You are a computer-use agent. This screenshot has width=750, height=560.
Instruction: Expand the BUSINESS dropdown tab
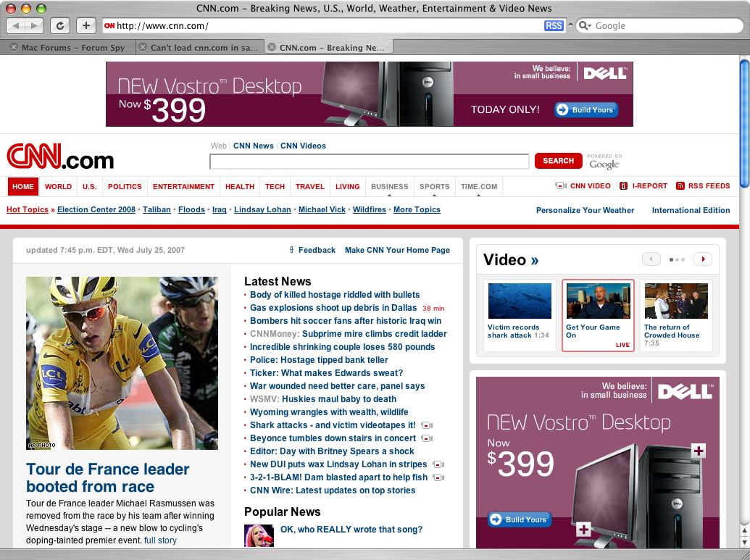pos(390,186)
